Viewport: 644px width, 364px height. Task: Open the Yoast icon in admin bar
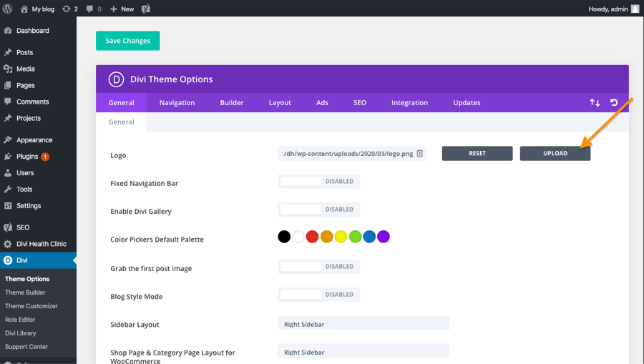tap(146, 9)
